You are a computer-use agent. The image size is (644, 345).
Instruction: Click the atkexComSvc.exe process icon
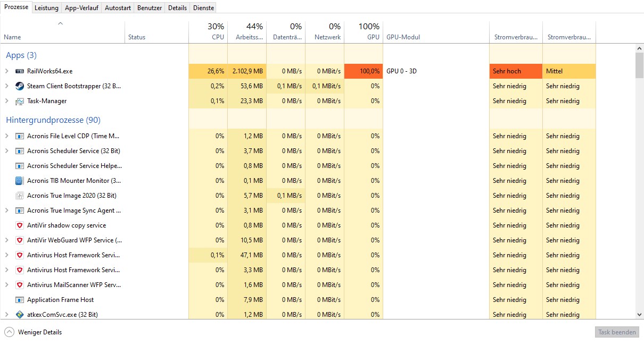click(20, 315)
